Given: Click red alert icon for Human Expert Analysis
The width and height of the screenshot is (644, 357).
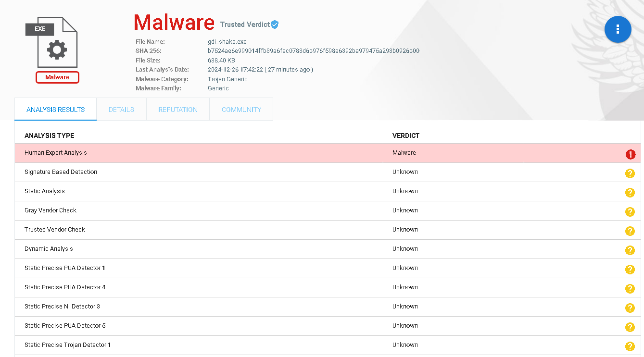Looking at the screenshot, I should click(630, 154).
